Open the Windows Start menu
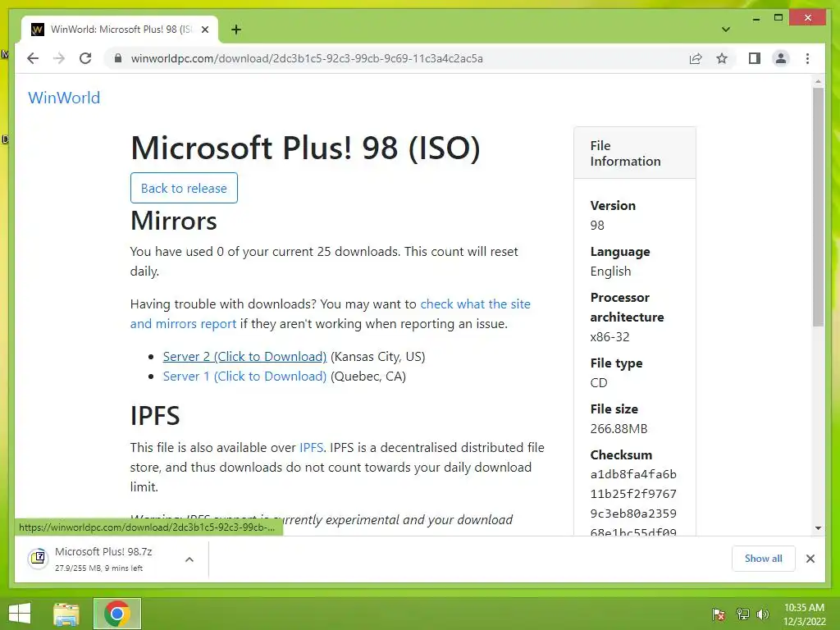The image size is (840, 630). click(x=20, y=614)
